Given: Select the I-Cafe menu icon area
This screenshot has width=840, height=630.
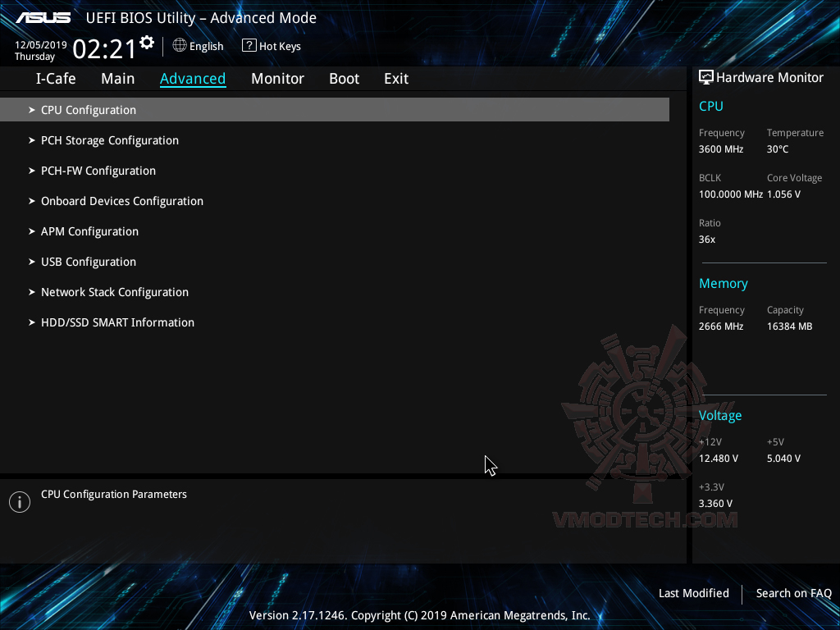Looking at the screenshot, I should pos(55,78).
